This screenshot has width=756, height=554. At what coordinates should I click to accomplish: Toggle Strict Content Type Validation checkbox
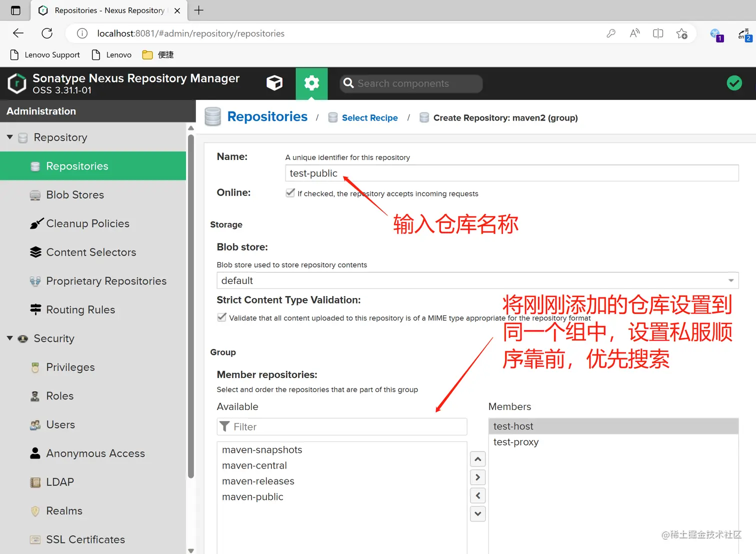tap(221, 317)
